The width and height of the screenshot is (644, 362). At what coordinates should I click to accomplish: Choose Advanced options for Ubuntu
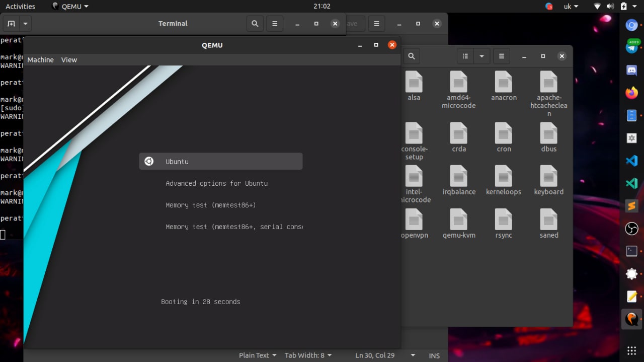point(216,183)
